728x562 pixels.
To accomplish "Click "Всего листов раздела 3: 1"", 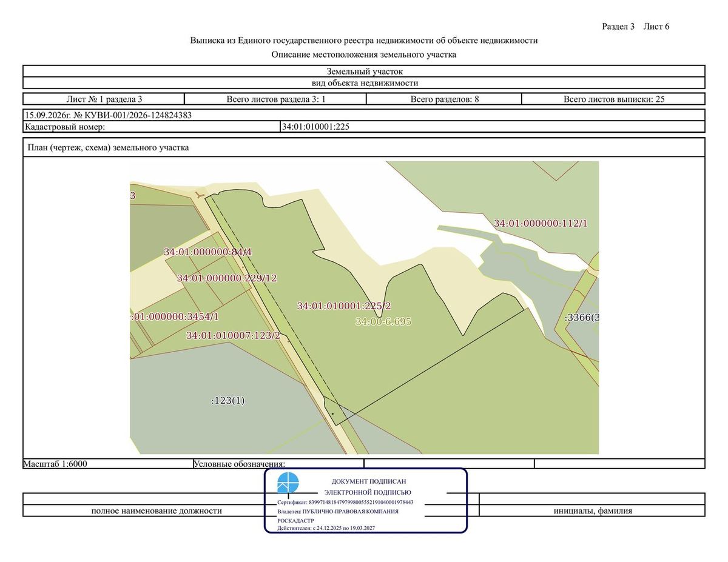I will tap(276, 99).
